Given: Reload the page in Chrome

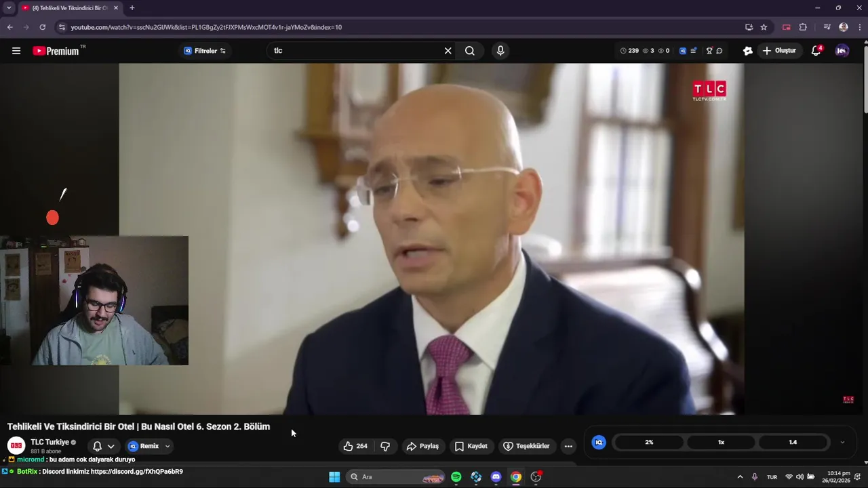Looking at the screenshot, I should 42,27.
